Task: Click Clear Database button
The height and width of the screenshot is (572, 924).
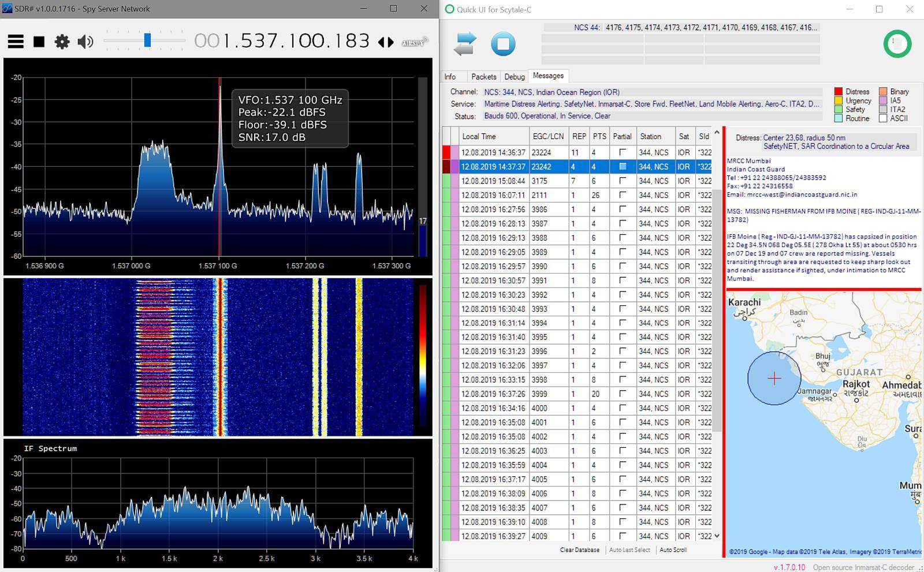Action: (579, 550)
